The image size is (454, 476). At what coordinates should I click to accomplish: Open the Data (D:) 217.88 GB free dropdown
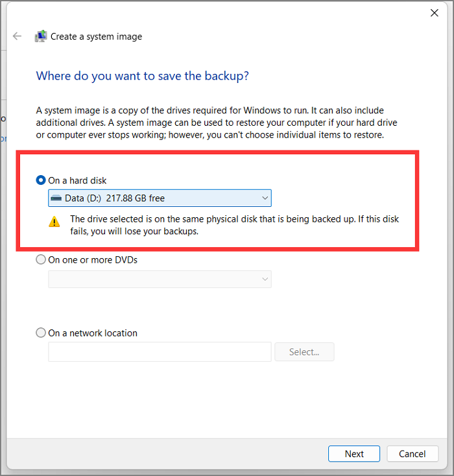click(x=159, y=198)
